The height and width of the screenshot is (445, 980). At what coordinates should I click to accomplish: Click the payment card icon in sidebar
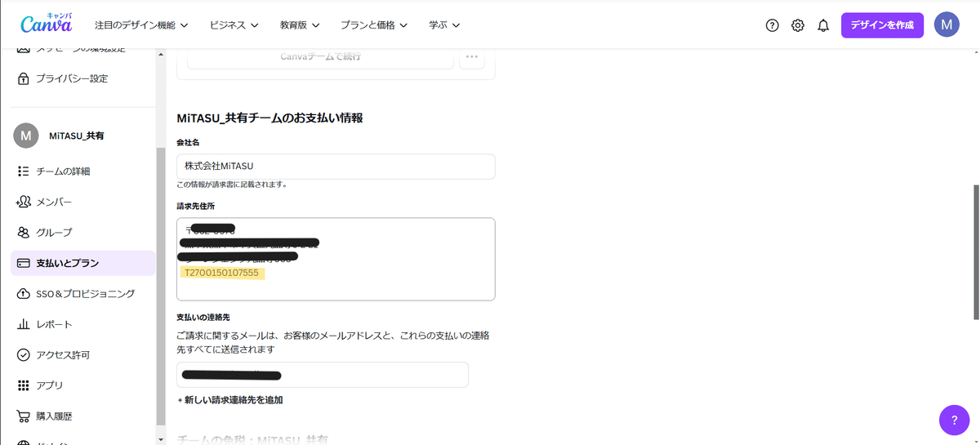click(24, 263)
